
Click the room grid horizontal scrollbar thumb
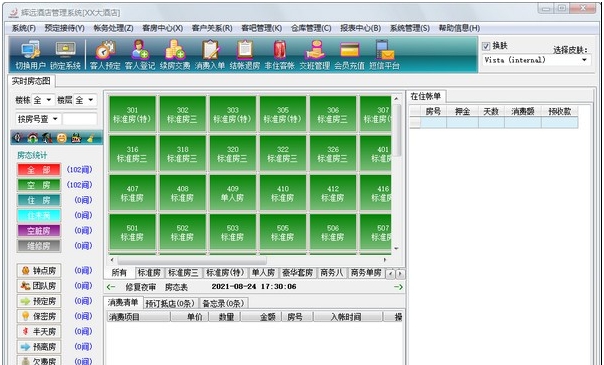pos(192,260)
